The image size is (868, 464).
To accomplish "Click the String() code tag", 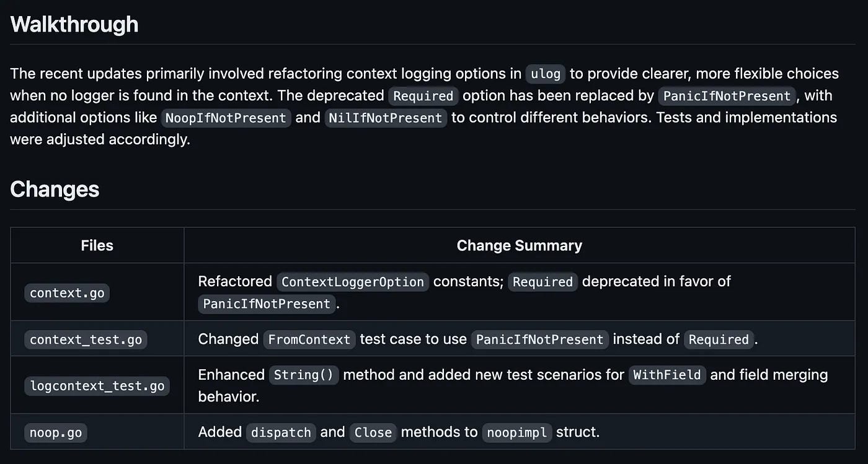I will pyautogui.click(x=304, y=375).
